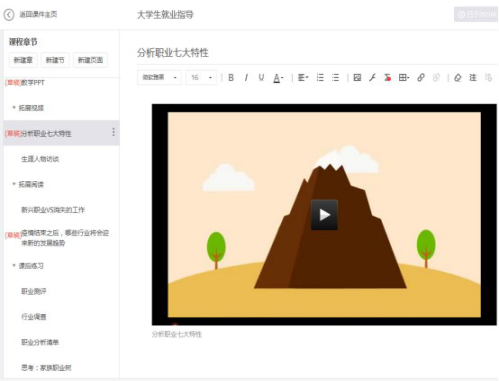Click the insert image icon

(357, 78)
